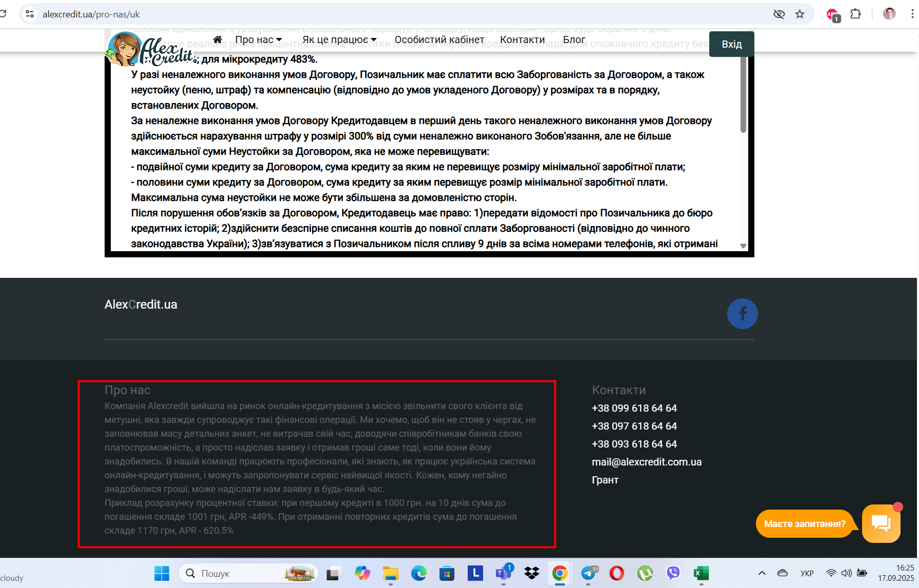Open Viber from the taskbar
The height and width of the screenshot is (588, 919).
[673, 573]
